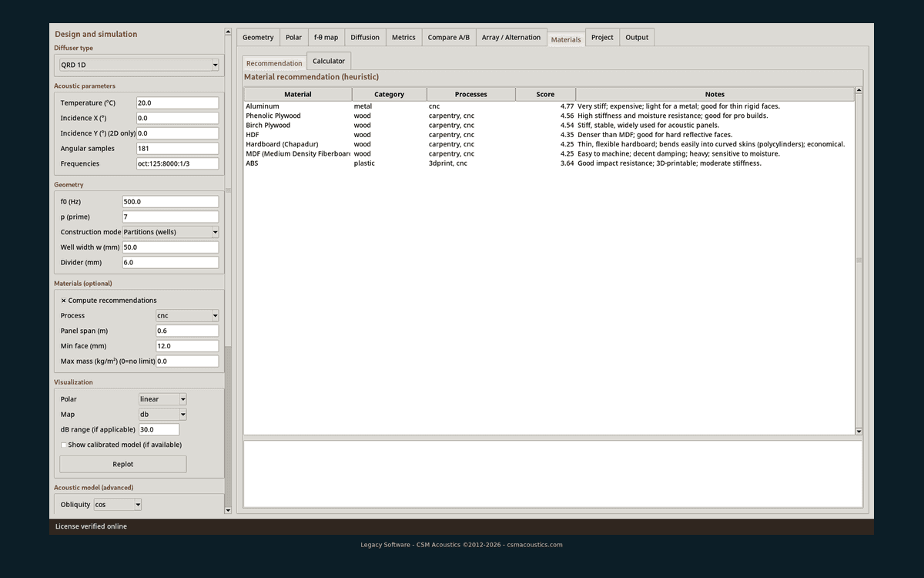This screenshot has width=924, height=578.
Task: Open the Polar linear dropdown
Action: click(x=162, y=399)
